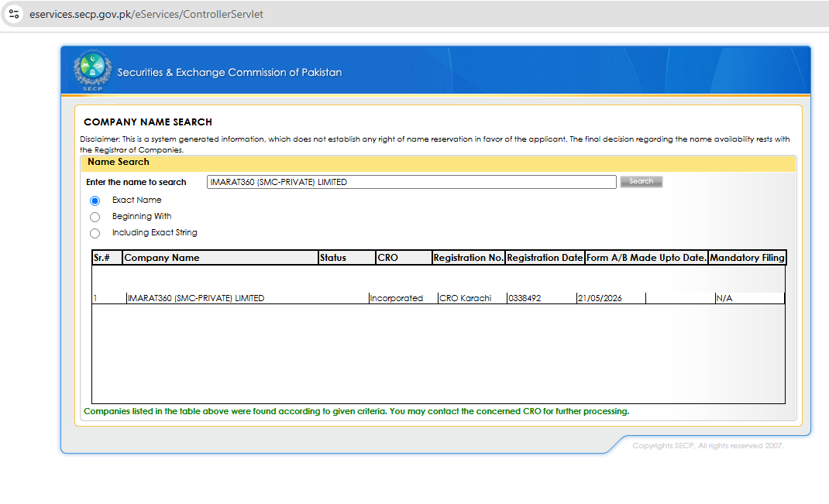This screenshot has height=504, width=829.
Task: Click the green companies listed result message
Action: [x=356, y=412]
